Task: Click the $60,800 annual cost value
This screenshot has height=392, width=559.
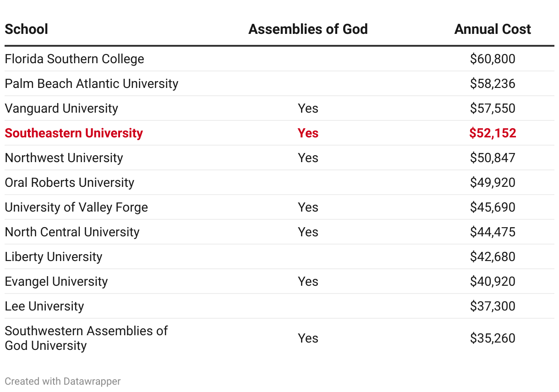Action: [x=493, y=59]
